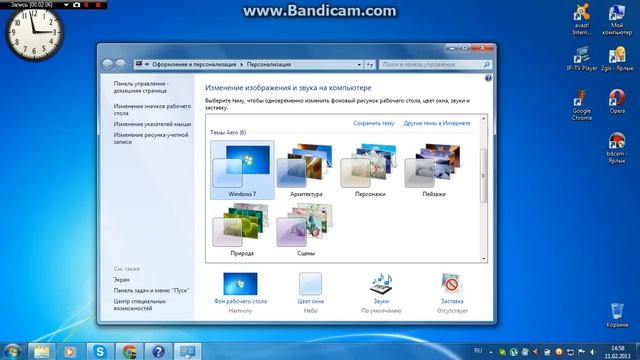Select the Корзина recycle bin icon
The image size is (640, 360).
click(x=617, y=315)
